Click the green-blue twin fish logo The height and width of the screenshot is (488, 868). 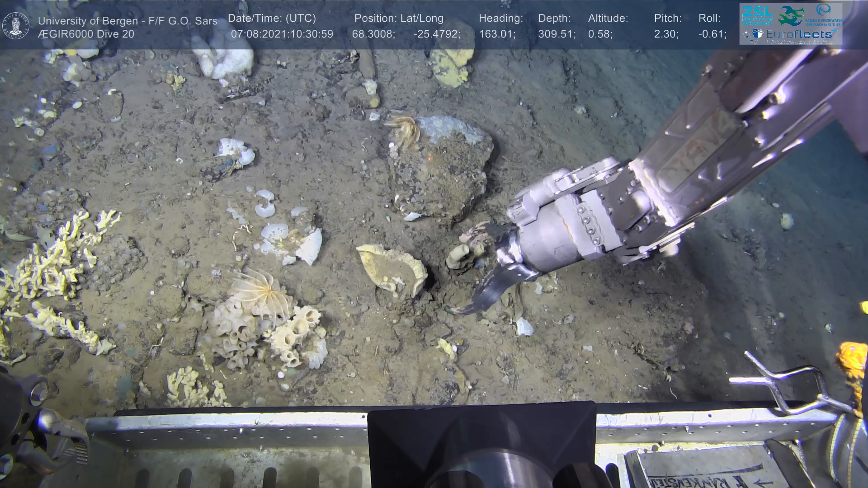(790, 15)
